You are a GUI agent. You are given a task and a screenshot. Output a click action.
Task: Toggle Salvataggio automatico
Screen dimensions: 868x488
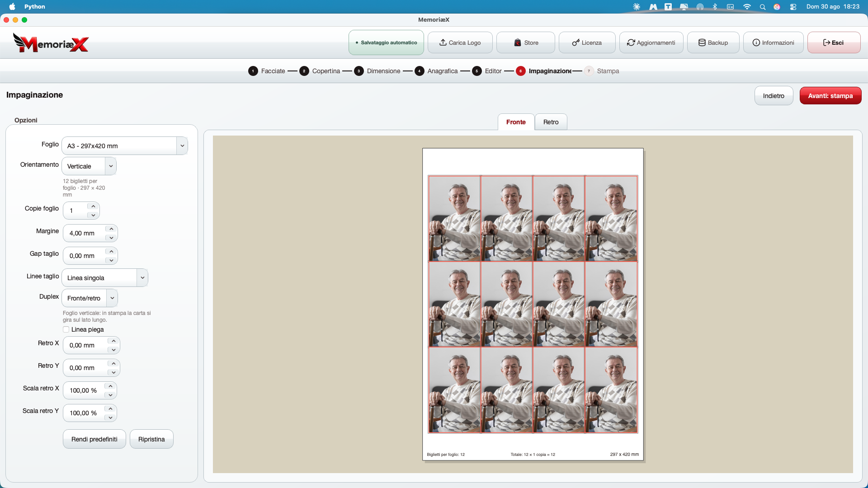point(386,42)
